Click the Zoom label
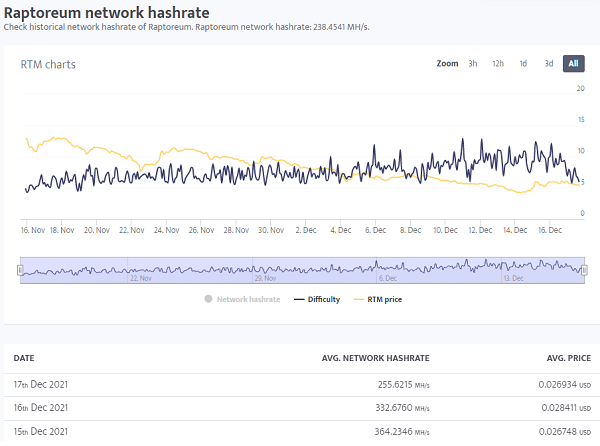600x446 pixels. 447,63
